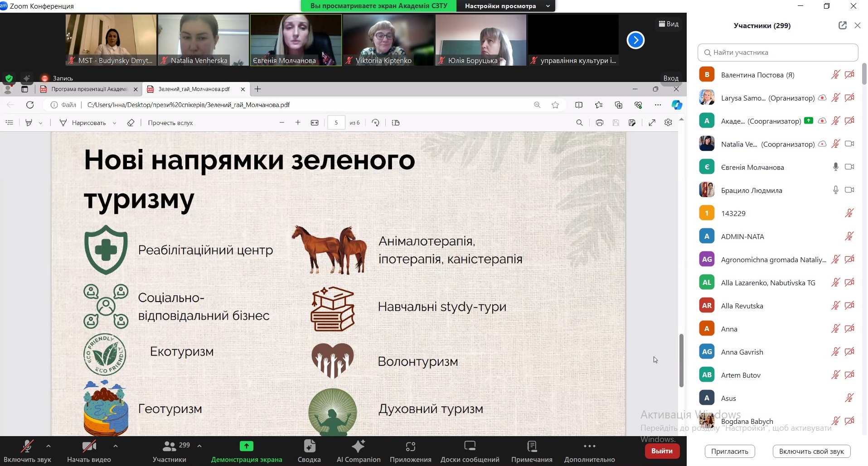Screen dimensions: 868x466
Task: Expand audio options arrow next to microphone
Action: [x=48, y=446]
